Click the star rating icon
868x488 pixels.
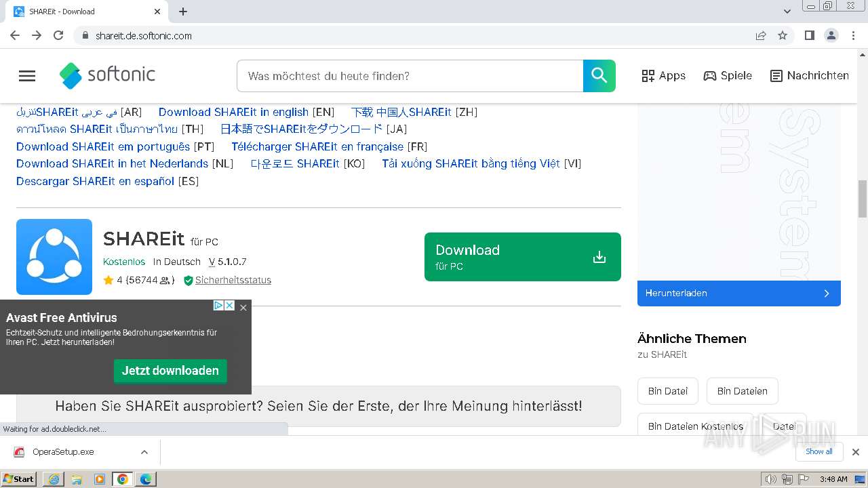108,280
